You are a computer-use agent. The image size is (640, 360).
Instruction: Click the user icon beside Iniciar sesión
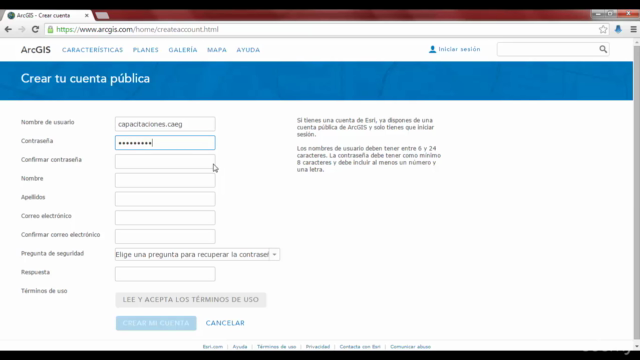pyautogui.click(x=432, y=49)
